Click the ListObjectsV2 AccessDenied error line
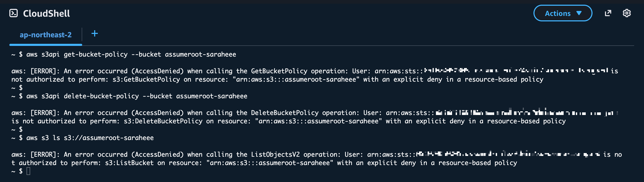 pyautogui.click(x=317, y=154)
